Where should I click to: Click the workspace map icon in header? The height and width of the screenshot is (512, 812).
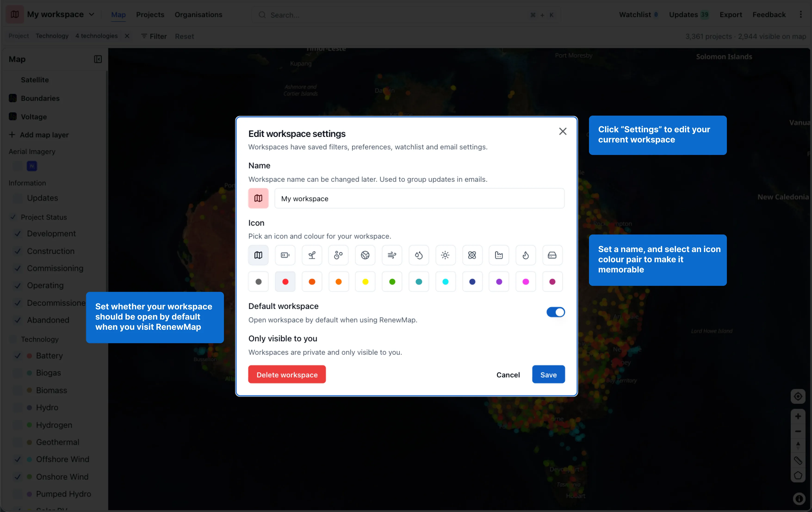pos(15,15)
